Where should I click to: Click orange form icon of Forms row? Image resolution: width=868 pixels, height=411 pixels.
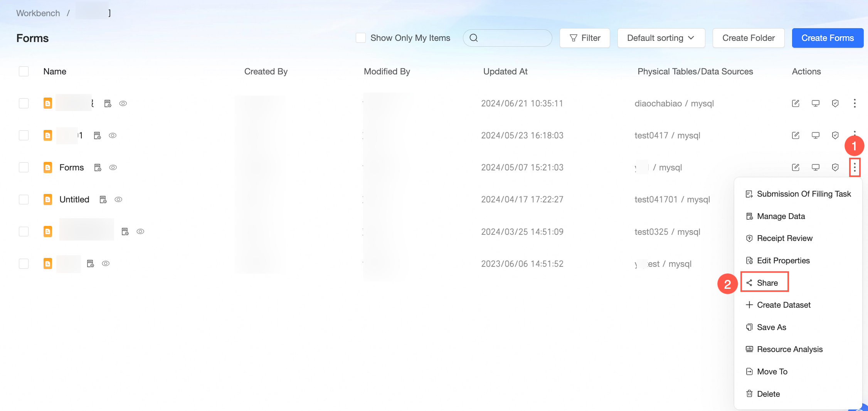click(x=48, y=167)
